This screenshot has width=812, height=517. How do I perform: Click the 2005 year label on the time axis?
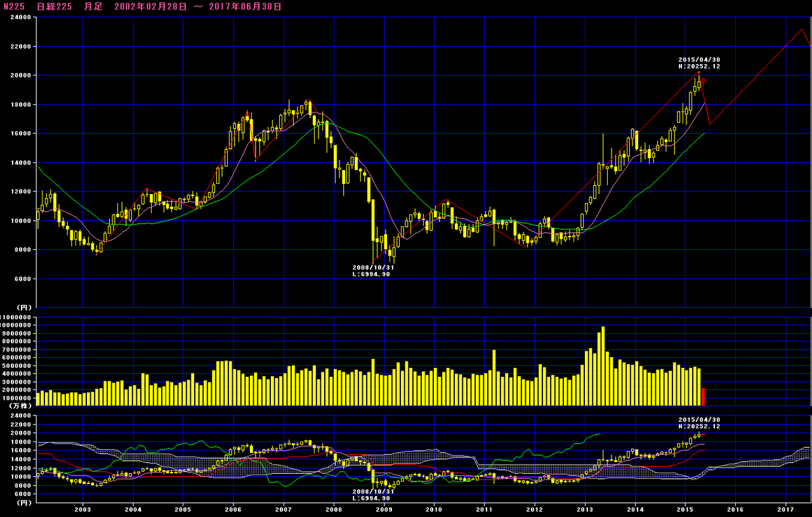click(183, 509)
